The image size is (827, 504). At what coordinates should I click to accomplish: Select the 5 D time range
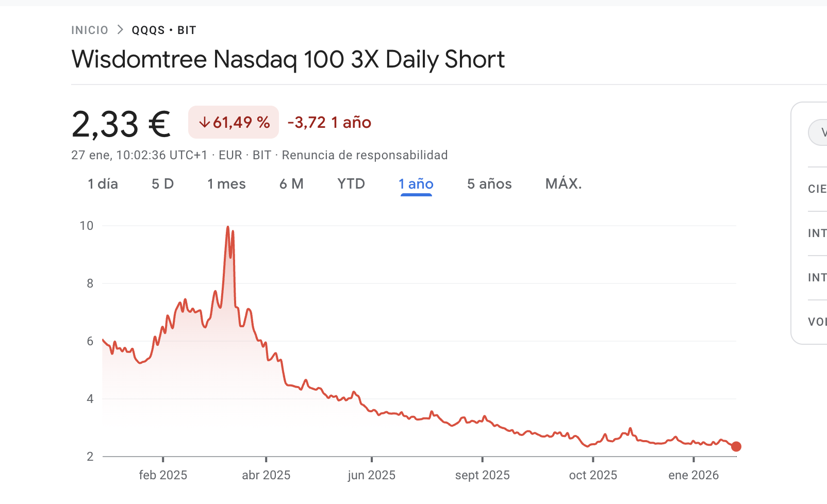pyautogui.click(x=162, y=184)
